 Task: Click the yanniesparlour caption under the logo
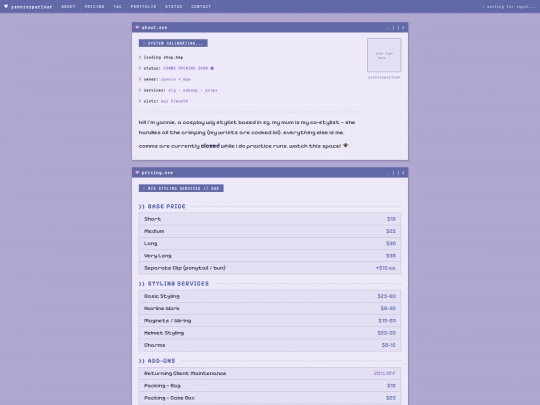[384, 77]
